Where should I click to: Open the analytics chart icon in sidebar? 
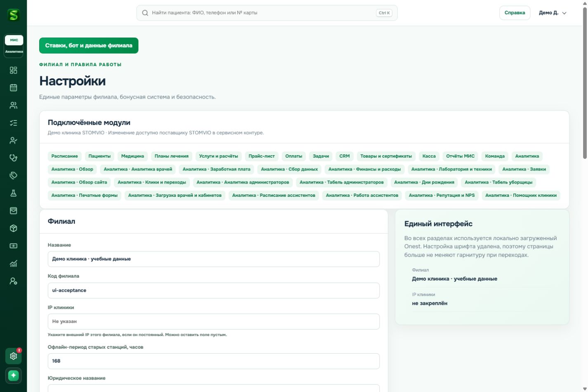point(13,263)
